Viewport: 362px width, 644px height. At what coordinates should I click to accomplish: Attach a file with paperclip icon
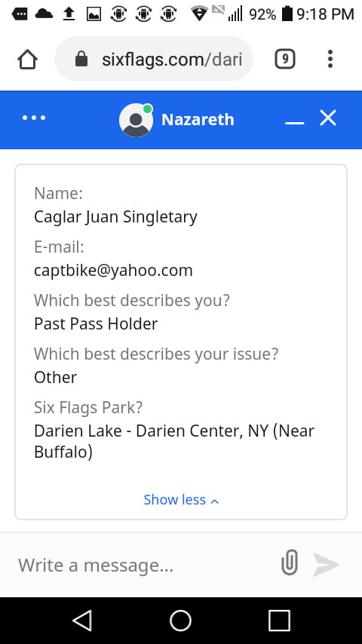point(290,563)
